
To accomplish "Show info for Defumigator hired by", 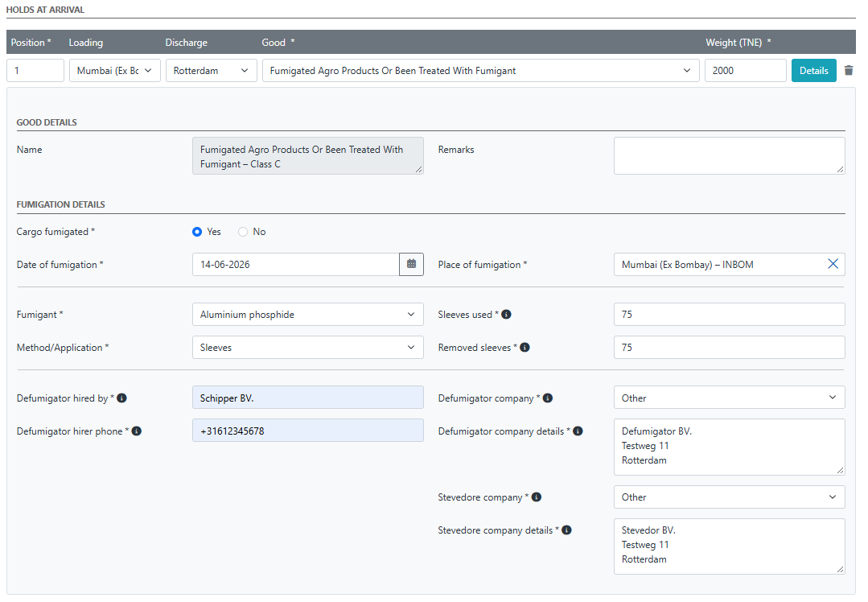I will coord(121,398).
